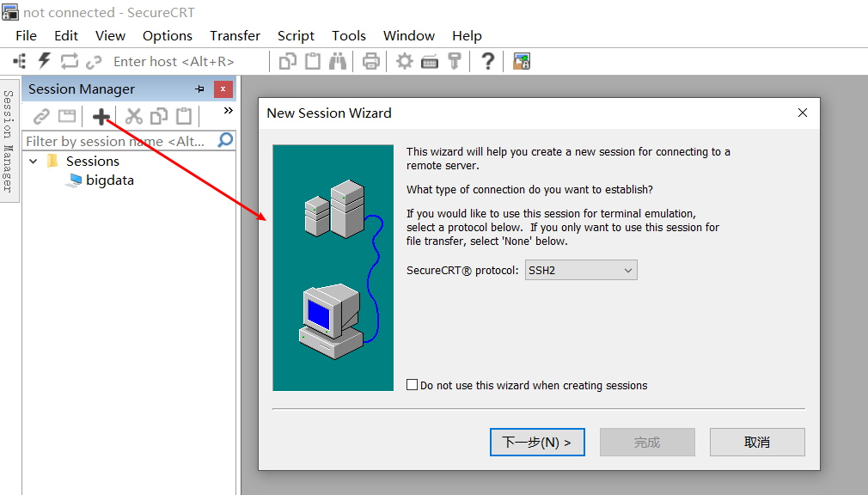This screenshot has width=868, height=495.
Task: Click the Paste clipboard icon in main toolbar
Action: pos(313,61)
